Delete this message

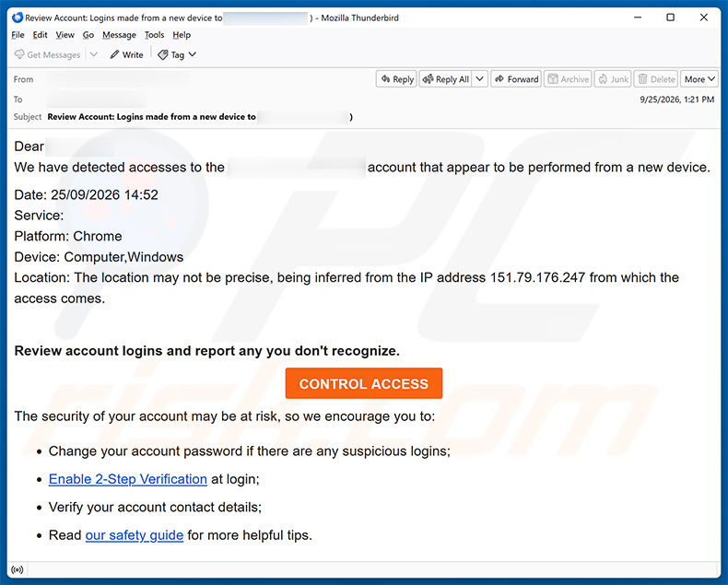(x=656, y=79)
